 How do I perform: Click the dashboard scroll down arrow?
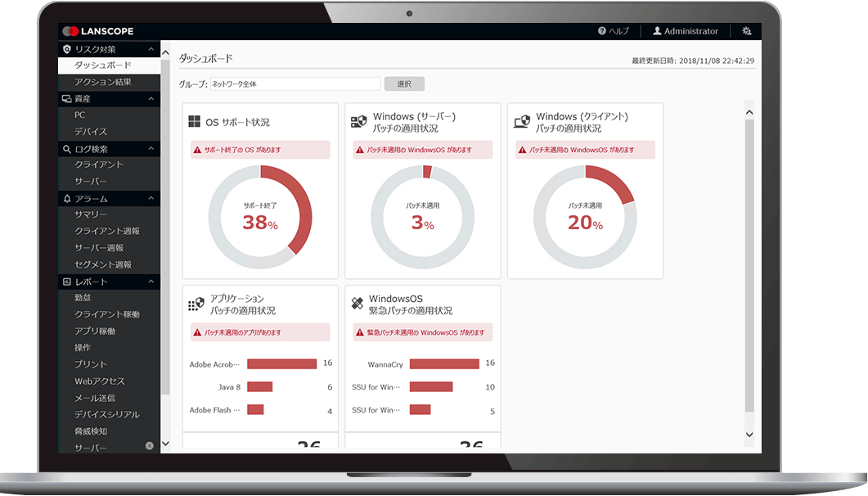(749, 435)
